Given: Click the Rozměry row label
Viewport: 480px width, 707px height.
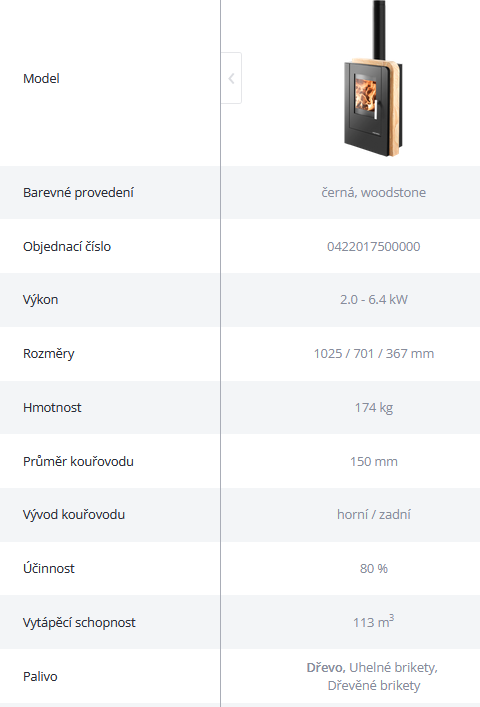Looking at the screenshot, I should tap(49, 354).
